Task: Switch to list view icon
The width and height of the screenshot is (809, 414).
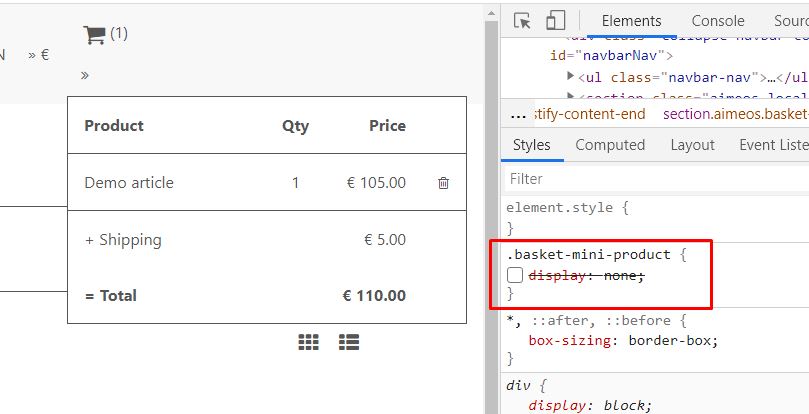Action: click(x=349, y=342)
